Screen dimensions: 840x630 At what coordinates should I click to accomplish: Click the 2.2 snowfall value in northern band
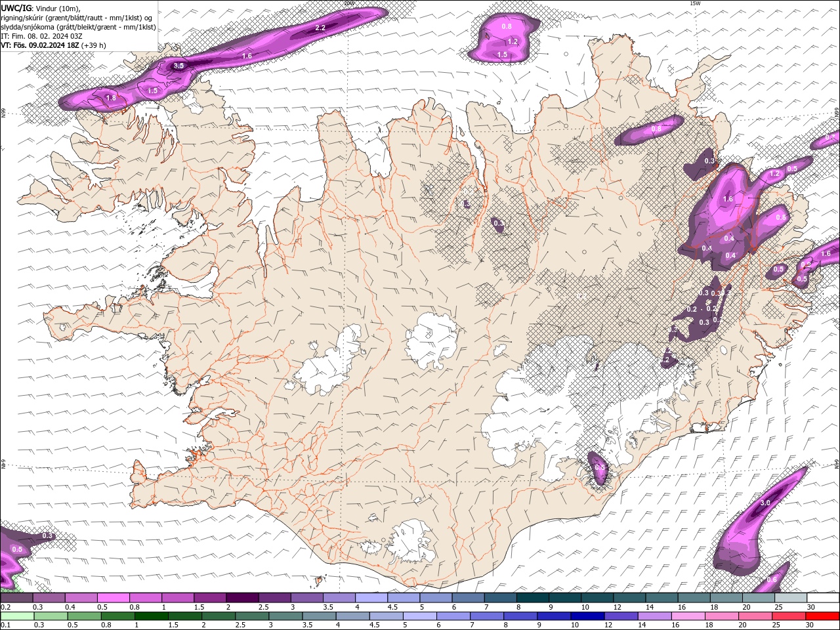[320, 28]
